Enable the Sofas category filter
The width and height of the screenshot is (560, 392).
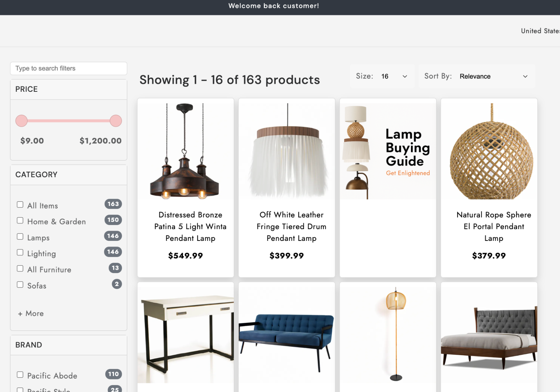pos(20,285)
